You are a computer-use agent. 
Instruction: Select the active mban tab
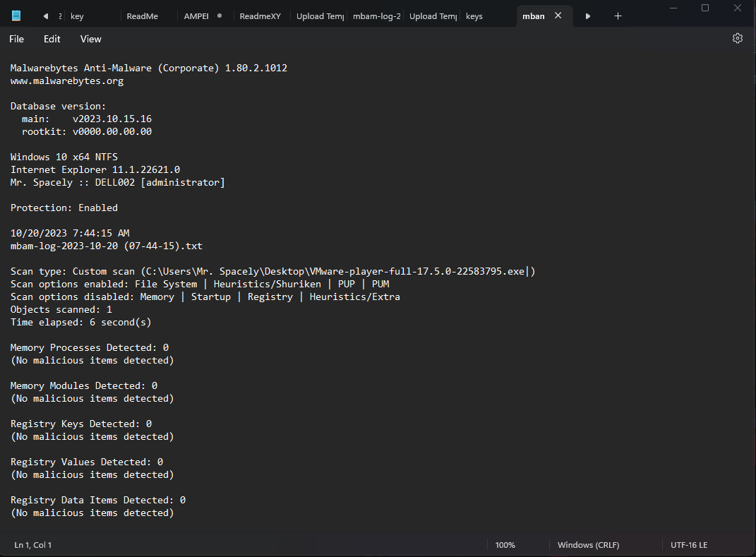pyautogui.click(x=534, y=16)
